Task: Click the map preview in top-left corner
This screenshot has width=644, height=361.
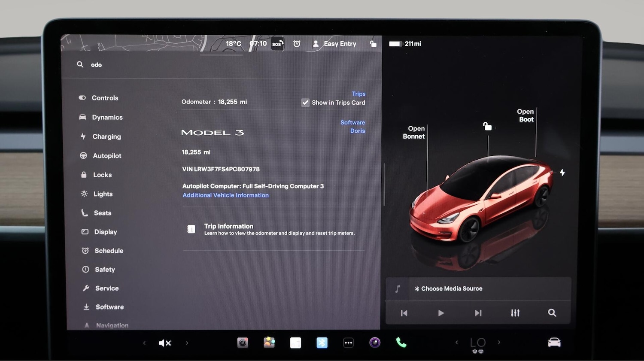Action: click(x=133, y=43)
